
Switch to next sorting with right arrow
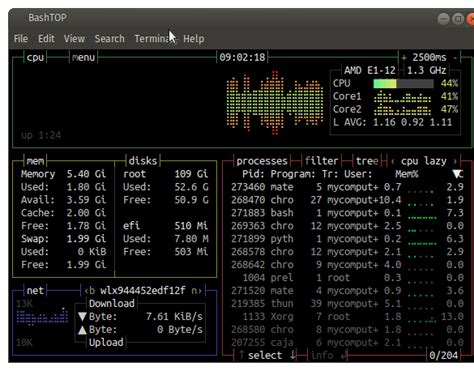tap(455, 161)
